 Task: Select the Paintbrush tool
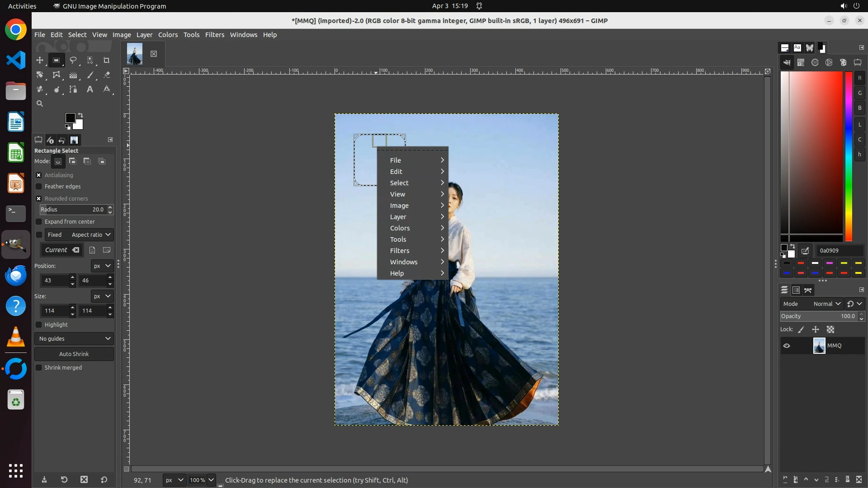pyautogui.click(x=90, y=75)
